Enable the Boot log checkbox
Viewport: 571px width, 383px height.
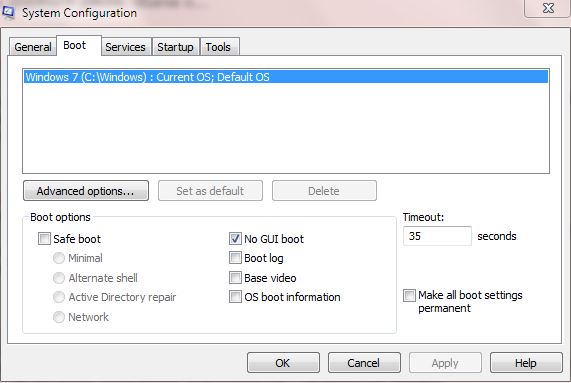click(235, 258)
